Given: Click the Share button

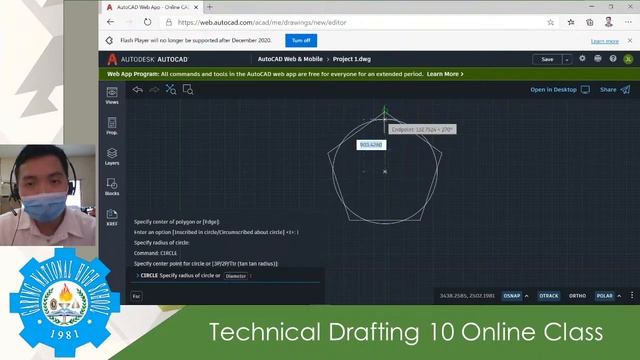Looking at the screenshot, I should coord(615,89).
